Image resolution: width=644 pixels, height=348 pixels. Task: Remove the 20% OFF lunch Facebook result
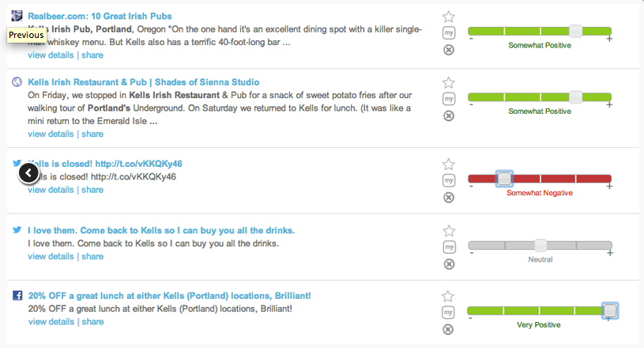449,330
